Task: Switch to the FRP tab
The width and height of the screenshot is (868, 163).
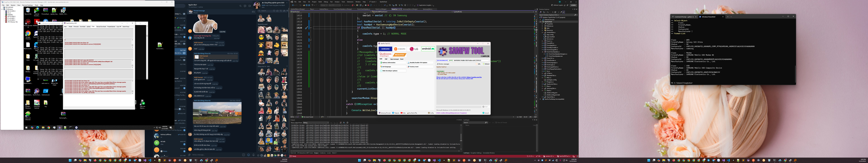Action: [x=386, y=59]
